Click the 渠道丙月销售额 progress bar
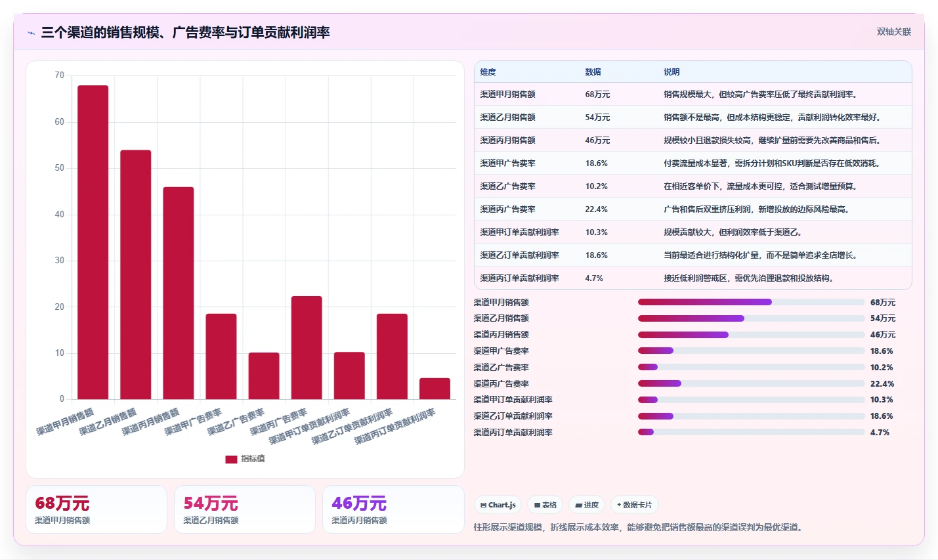The width and height of the screenshot is (938, 560). click(752, 335)
